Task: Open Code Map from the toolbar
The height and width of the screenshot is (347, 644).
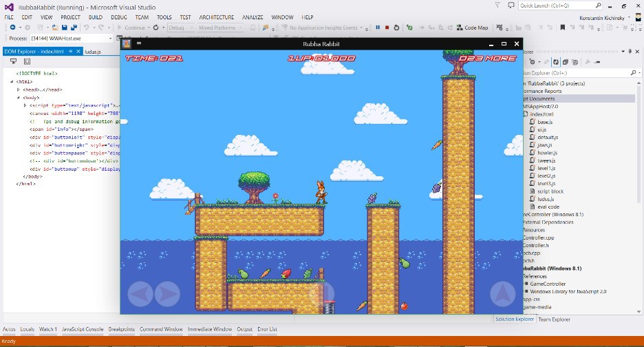Action: pos(472,28)
